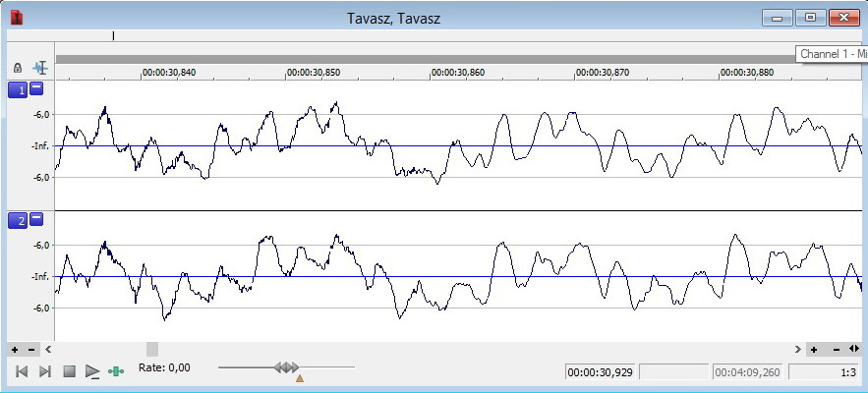Minimize the Tavasz data window
868x393 pixels.
(778, 18)
